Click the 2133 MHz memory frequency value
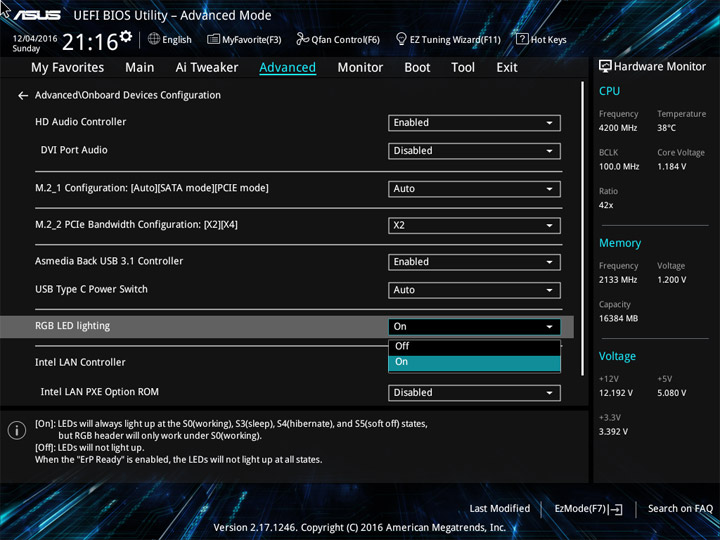The image size is (720, 540). [x=618, y=280]
